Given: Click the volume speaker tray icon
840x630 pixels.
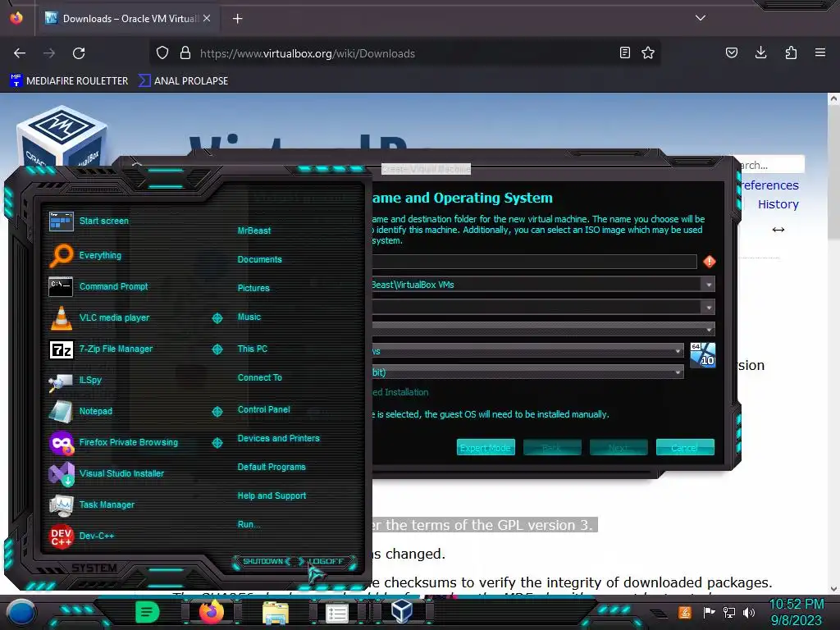Looking at the screenshot, I should point(749,612).
